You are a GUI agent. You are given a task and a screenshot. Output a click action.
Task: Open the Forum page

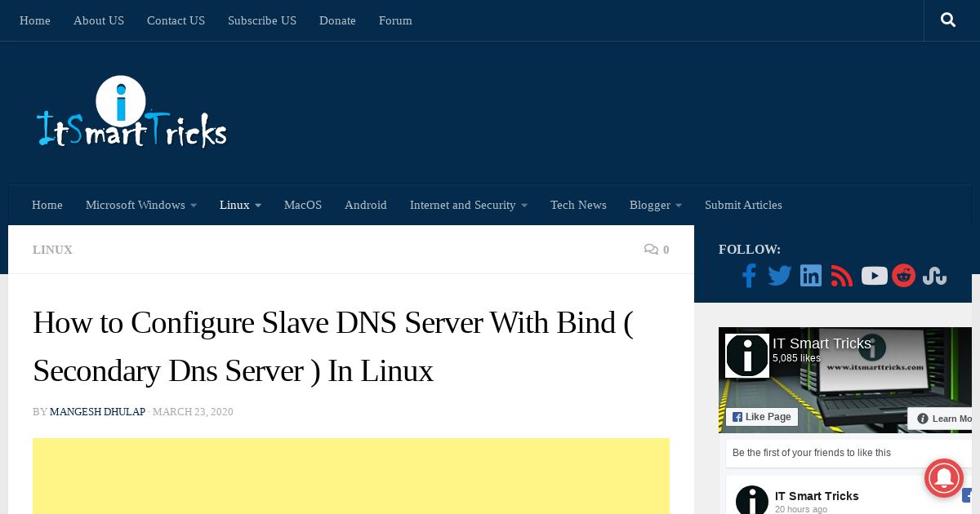(x=395, y=20)
